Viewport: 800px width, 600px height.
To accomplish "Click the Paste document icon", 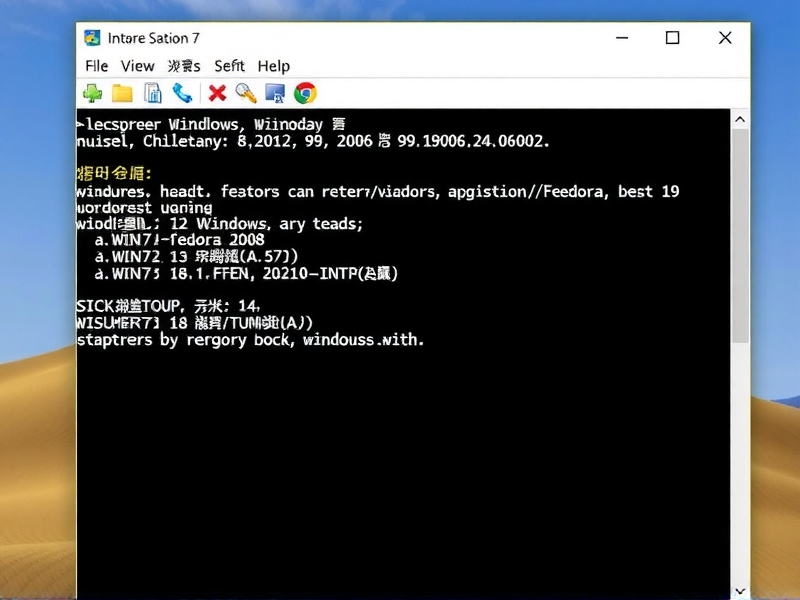I will point(152,92).
